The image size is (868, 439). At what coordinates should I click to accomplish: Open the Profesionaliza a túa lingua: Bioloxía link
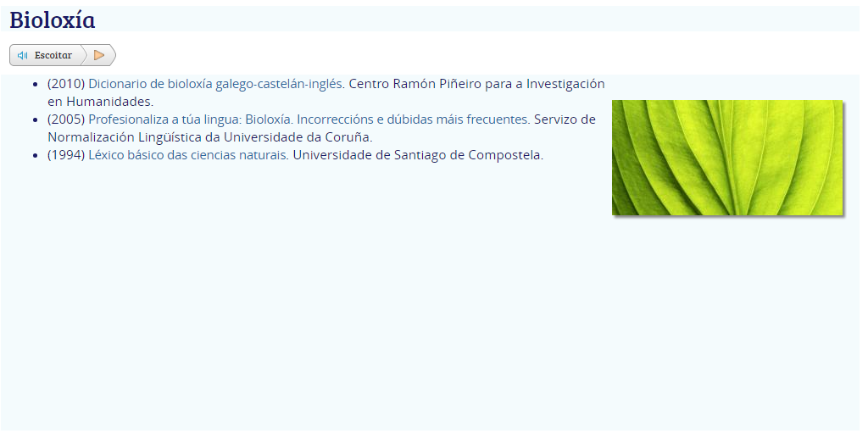tap(191, 119)
